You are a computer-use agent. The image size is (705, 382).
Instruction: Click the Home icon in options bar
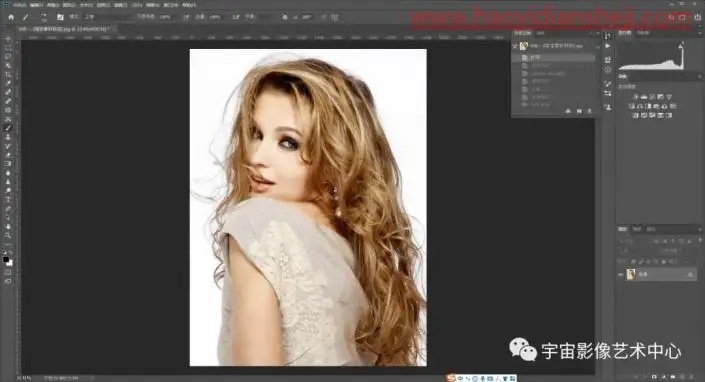[11, 17]
